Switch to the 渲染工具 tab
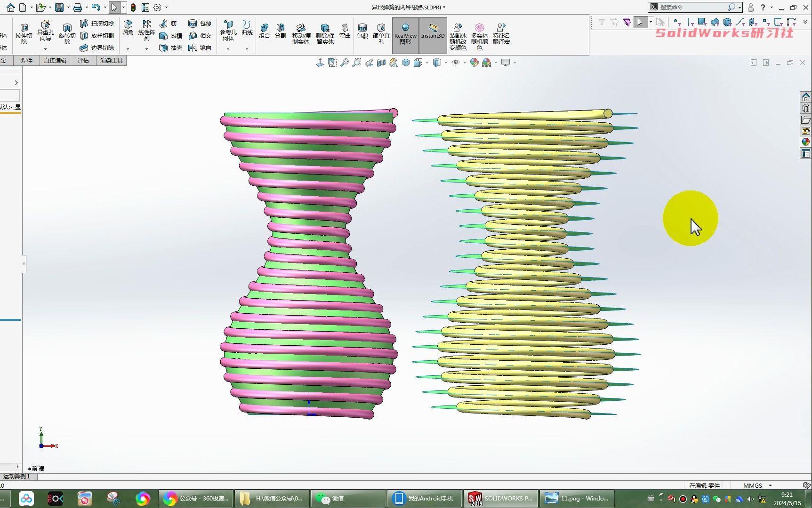 112,60
